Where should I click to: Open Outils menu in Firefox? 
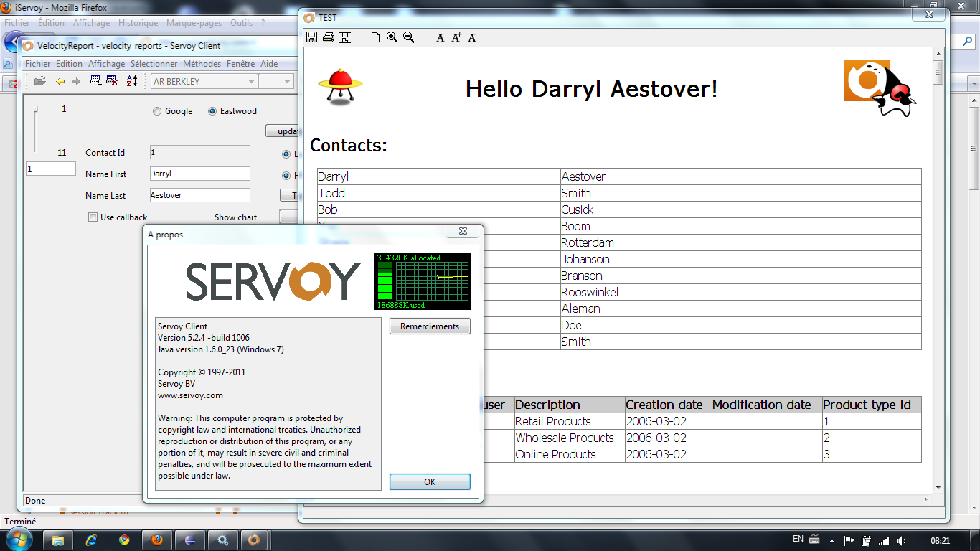coord(242,23)
